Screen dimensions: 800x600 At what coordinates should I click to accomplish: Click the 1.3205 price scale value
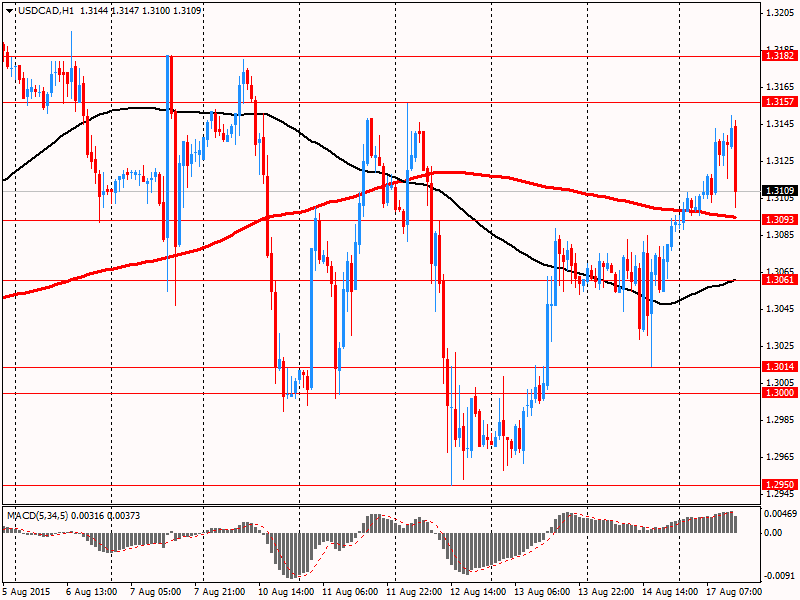(x=780, y=13)
